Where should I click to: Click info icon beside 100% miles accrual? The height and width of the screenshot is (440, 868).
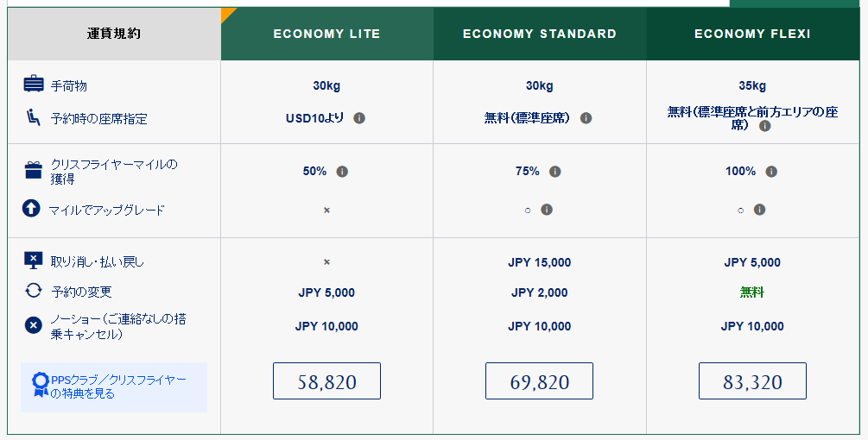[x=771, y=172]
